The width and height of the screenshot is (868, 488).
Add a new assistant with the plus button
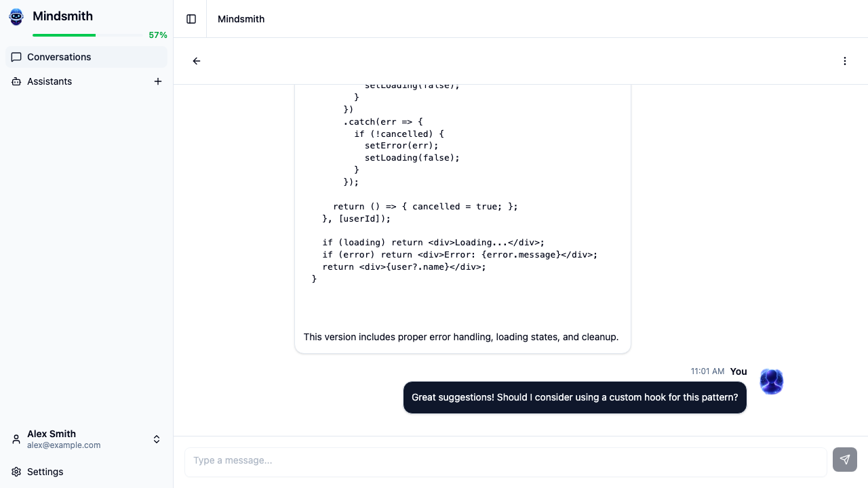(158, 81)
